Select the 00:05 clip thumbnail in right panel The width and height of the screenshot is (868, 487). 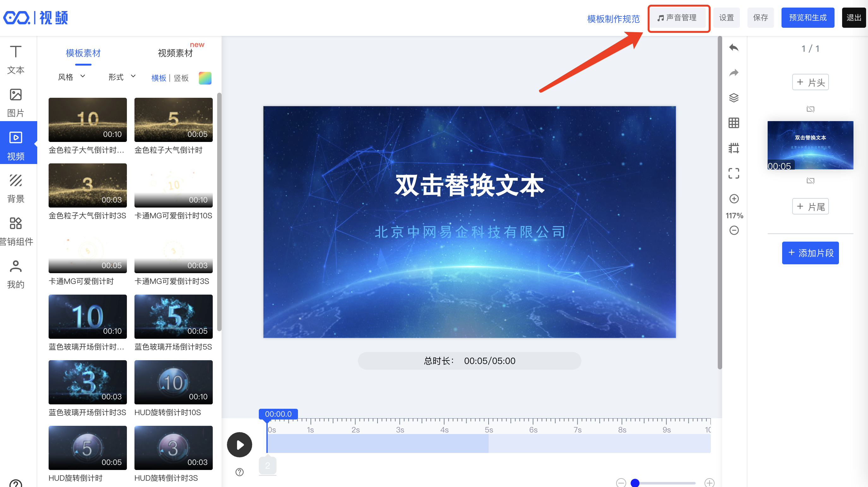pyautogui.click(x=810, y=145)
